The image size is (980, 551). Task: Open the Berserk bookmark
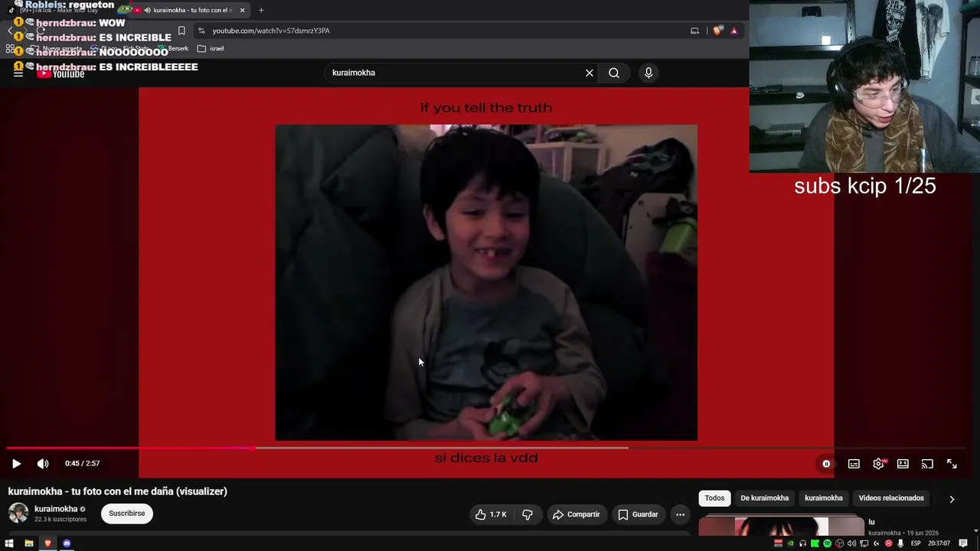point(172,48)
